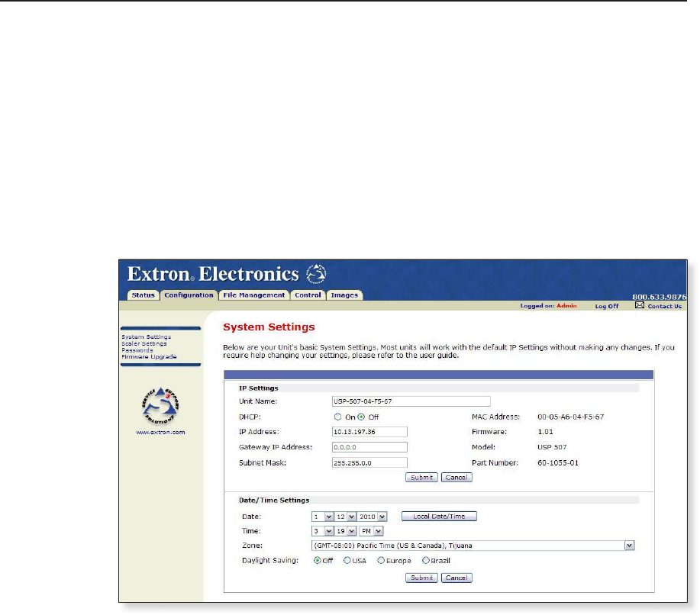Screen dimensions: 700x615
Task: Open the Date day dropdown showing 12
Action: [x=346, y=517]
